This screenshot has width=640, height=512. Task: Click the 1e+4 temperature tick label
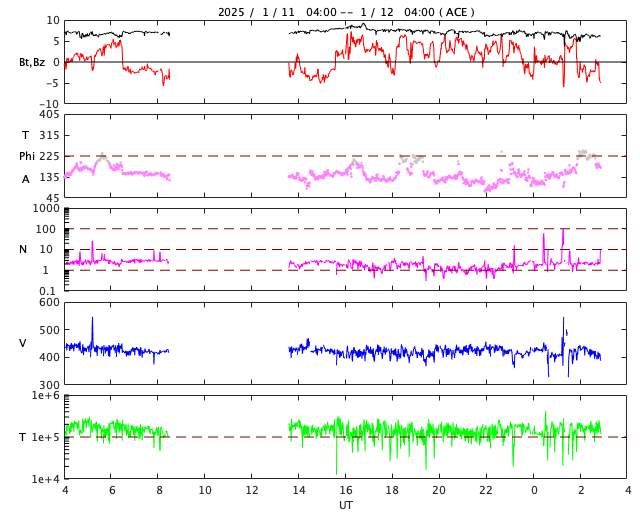click(46, 479)
